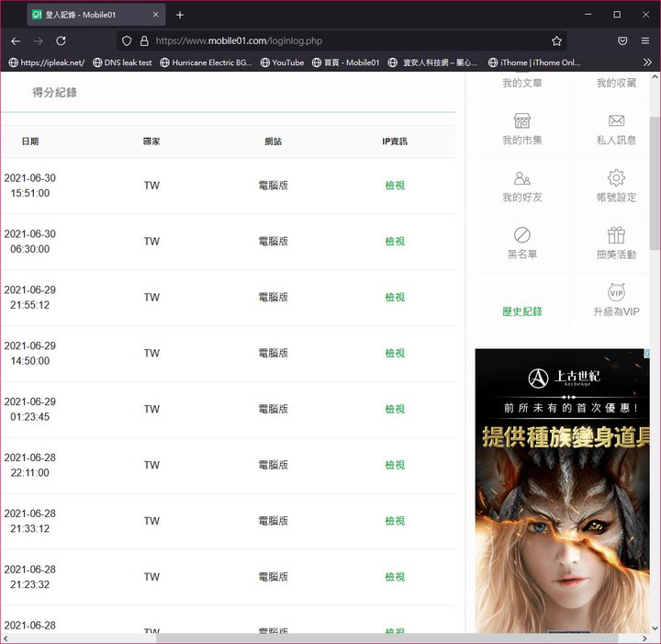Click the site padlock icon

[x=144, y=41]
